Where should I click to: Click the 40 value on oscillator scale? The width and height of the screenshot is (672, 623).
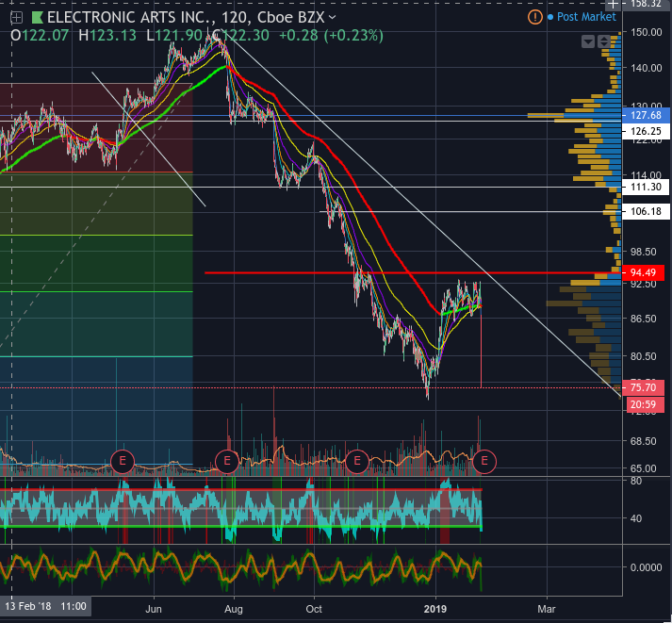click(636, 518)
